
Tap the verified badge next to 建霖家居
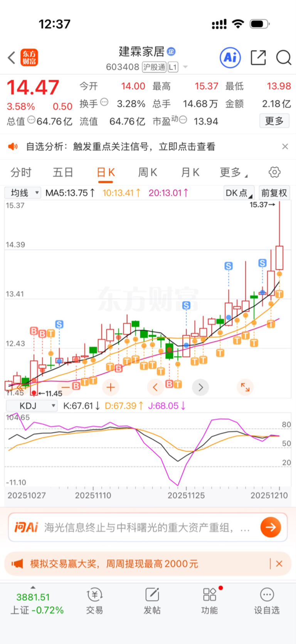172,51
